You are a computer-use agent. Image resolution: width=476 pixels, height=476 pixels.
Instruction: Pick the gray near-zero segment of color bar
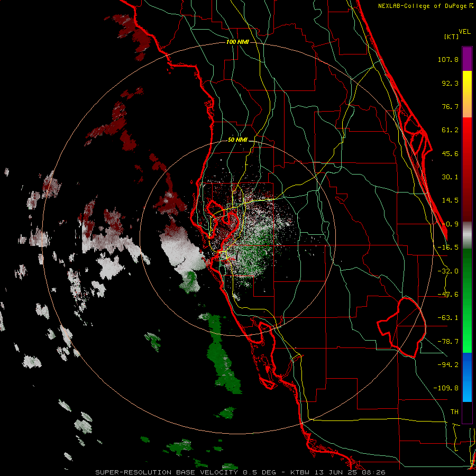click(467, 235)
